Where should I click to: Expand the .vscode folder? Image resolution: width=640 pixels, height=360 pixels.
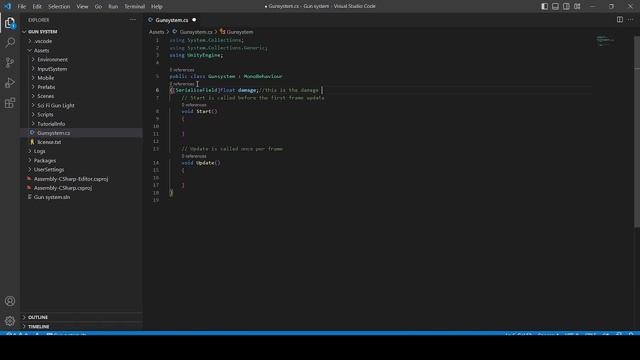pos(43,41)
